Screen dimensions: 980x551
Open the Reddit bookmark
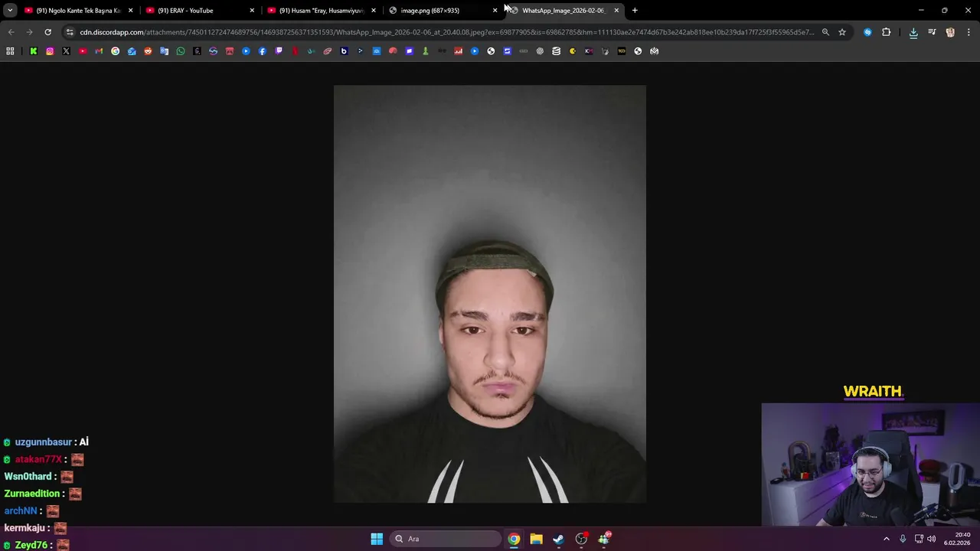[x=148, y=51]
